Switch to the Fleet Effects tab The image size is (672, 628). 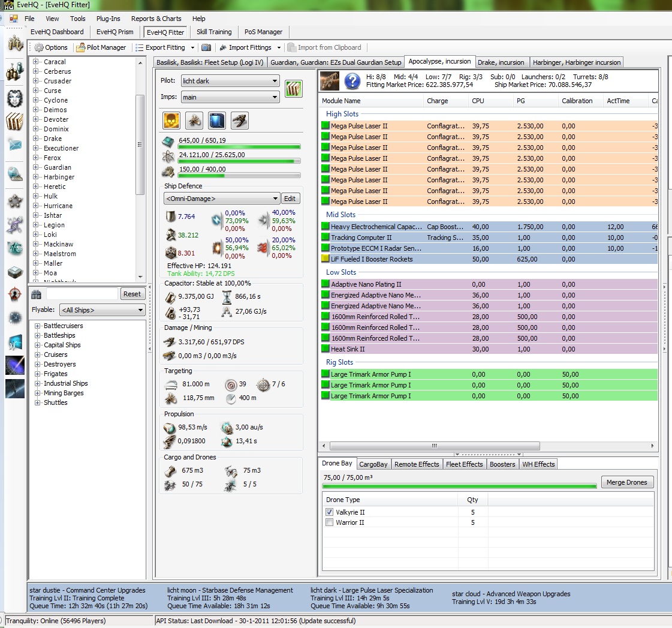pyautogui.click(x=464, y=464)
